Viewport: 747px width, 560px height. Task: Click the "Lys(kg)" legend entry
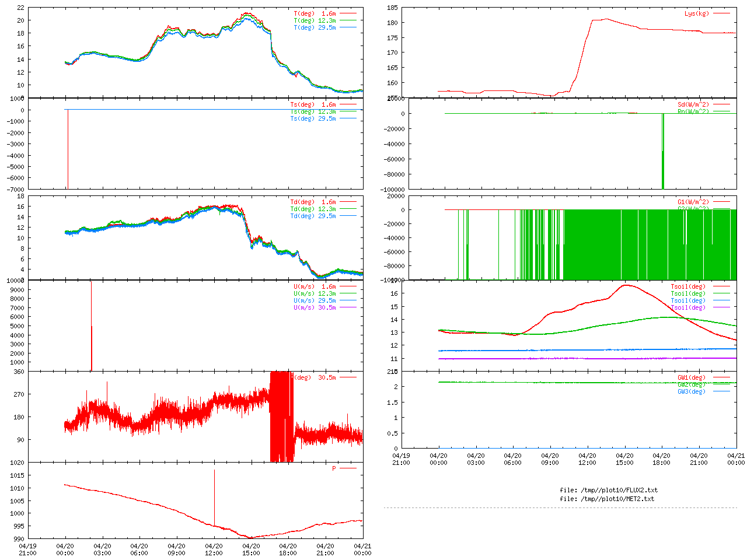(707, 13)
